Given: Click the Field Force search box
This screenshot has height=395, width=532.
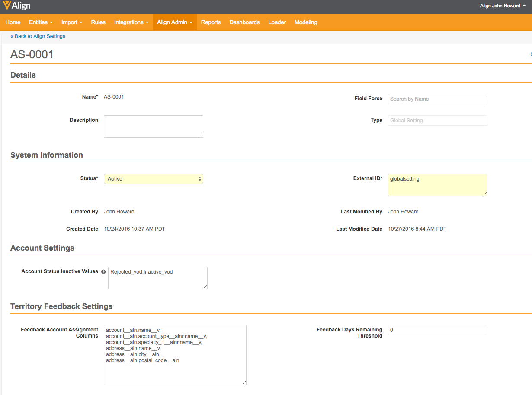Looking at the screenshot, I should pos(437,99).
